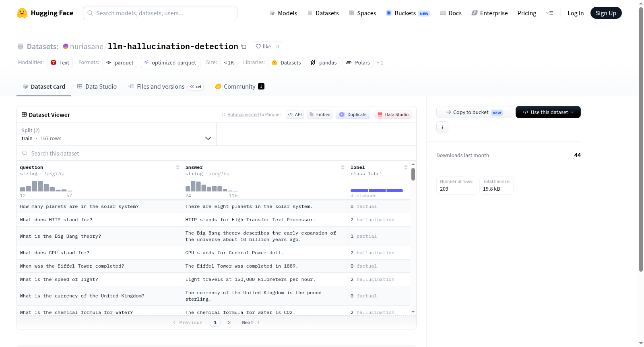
Task: Go to Datasets in top navigation
Action: [323, 13]
